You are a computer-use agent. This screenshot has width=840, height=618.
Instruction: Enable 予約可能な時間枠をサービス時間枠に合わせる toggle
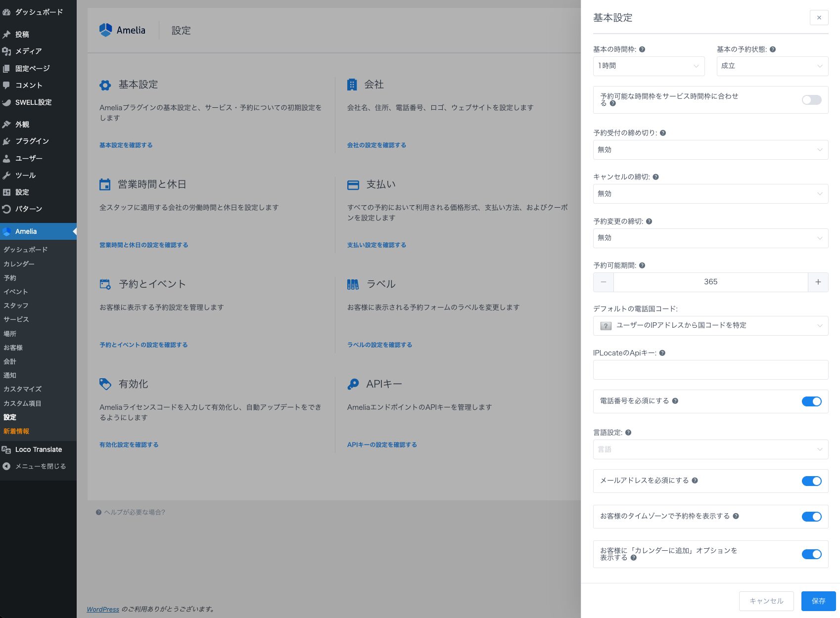point(811,100)
